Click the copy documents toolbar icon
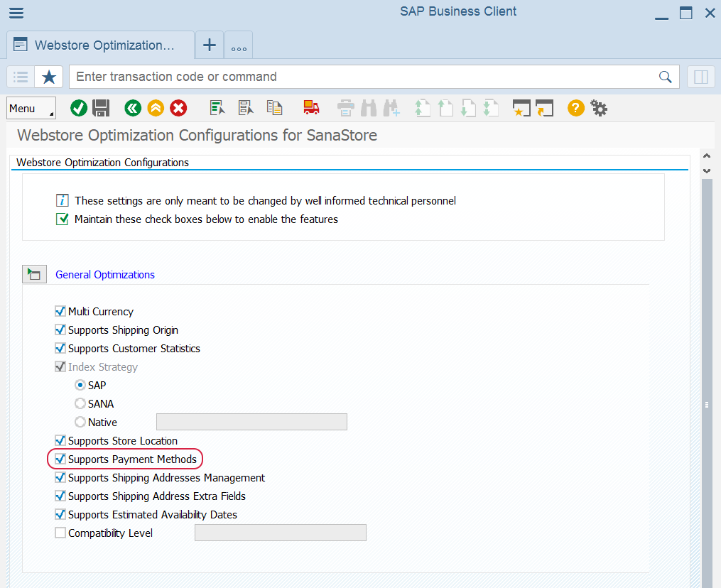The width and height of the screenshot is (721, 588). [274, 108]
